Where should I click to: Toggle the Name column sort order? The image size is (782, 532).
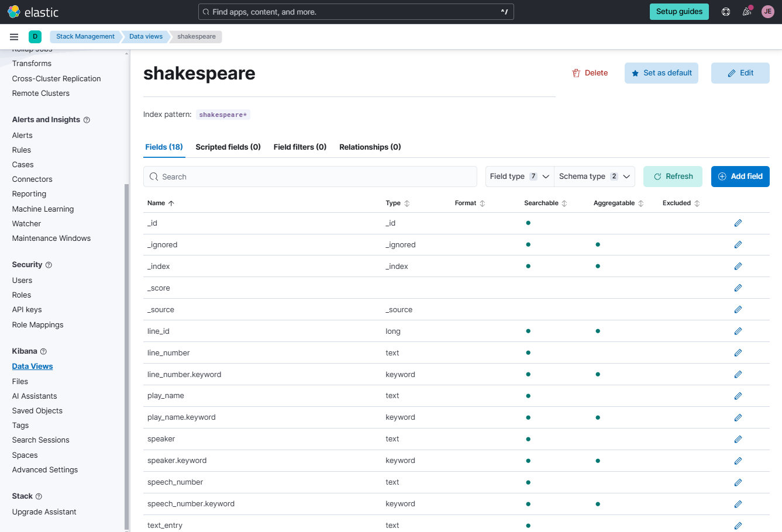161,203
